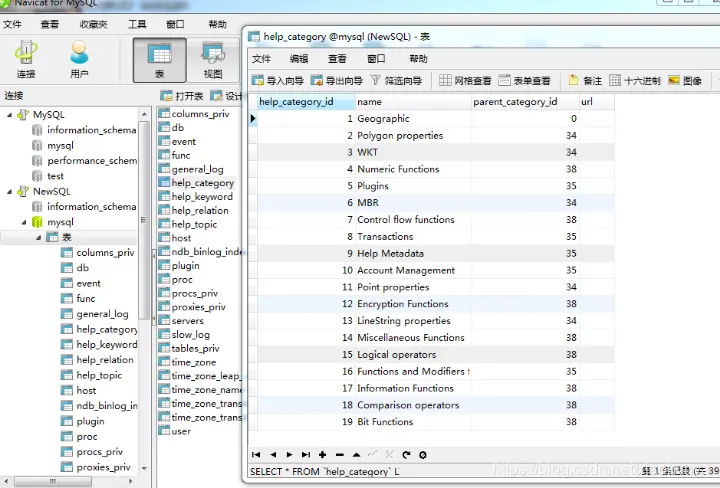The width and height of the screenshot is (720, 488).
Task: Go to last record navigation button
Action: pos(306,454)
